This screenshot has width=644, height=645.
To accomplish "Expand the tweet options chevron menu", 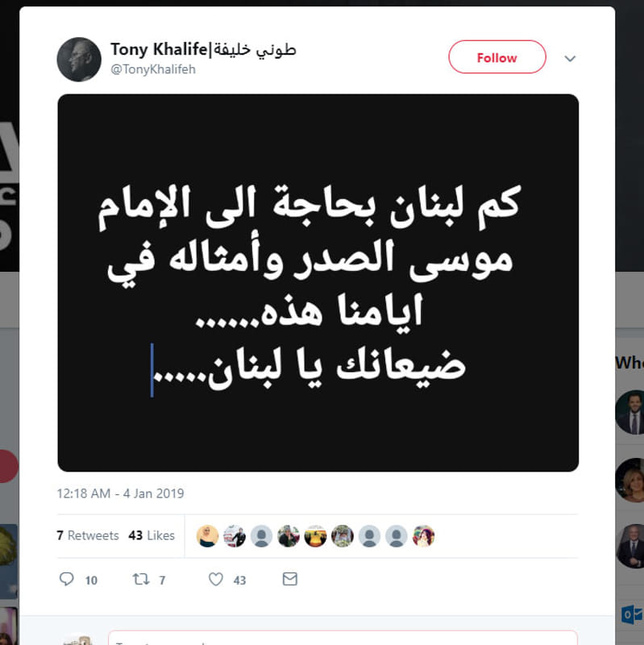I will 570,58.
